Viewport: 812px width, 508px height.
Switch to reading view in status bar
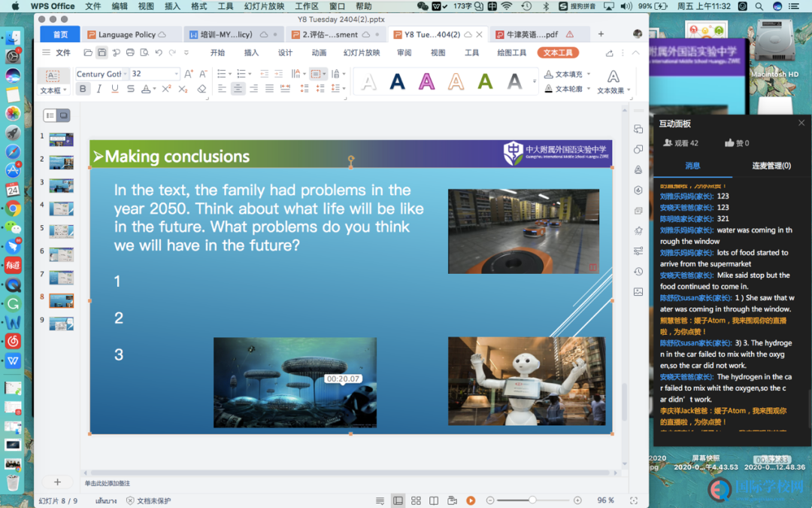tap(434, 500)
